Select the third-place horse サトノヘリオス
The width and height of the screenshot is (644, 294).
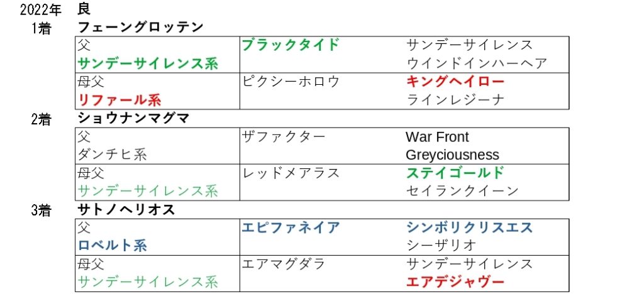tap(126, 210)
